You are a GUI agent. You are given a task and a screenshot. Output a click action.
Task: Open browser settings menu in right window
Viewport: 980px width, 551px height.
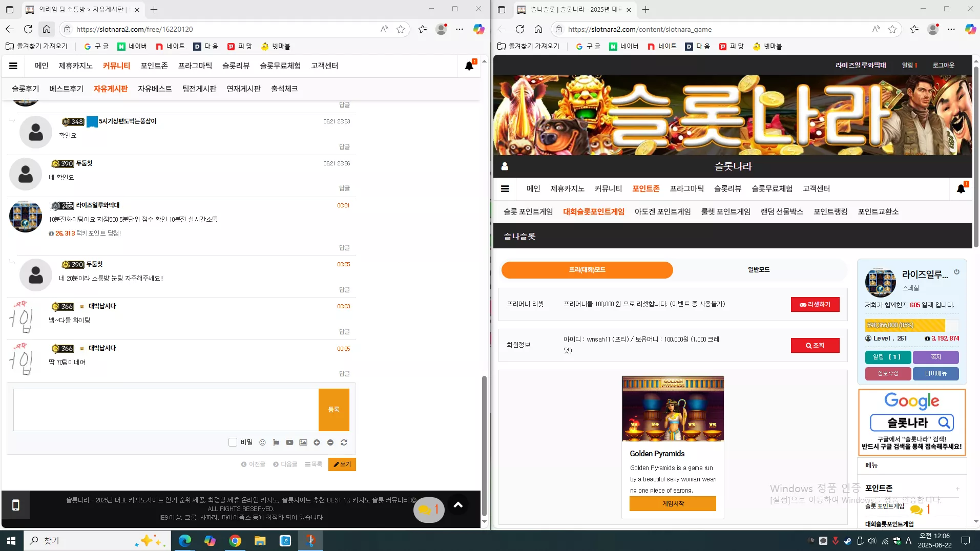[x=951, y=29]
